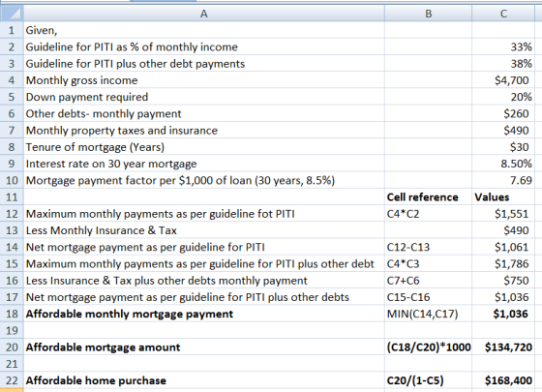Click the Select All corner triangle

point(12,14)
